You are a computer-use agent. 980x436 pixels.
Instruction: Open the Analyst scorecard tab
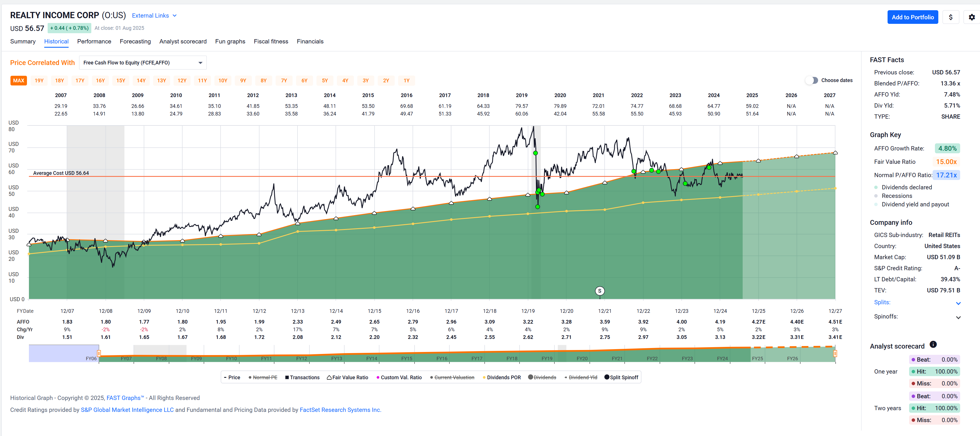click(x=183, y=41)
